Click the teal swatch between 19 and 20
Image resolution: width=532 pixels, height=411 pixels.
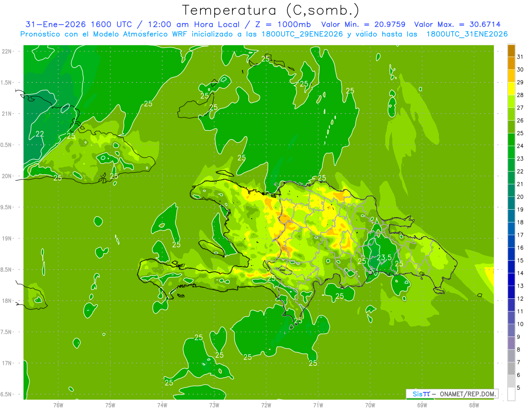pos(511,203)
